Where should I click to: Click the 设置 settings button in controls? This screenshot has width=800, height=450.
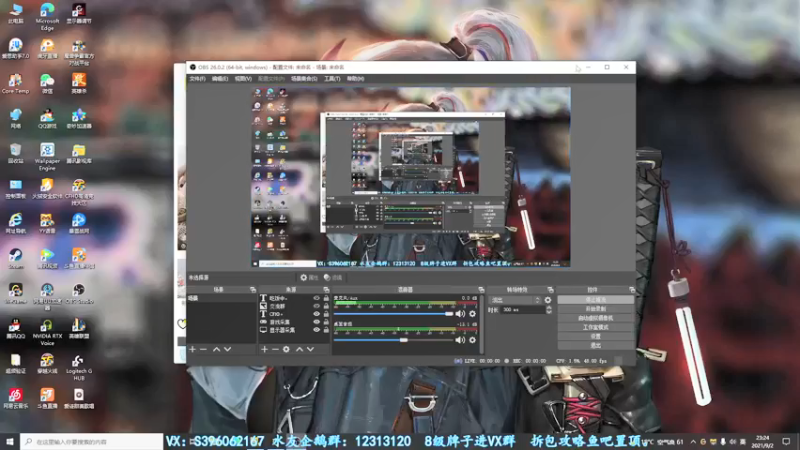click(x=595, y=336)
